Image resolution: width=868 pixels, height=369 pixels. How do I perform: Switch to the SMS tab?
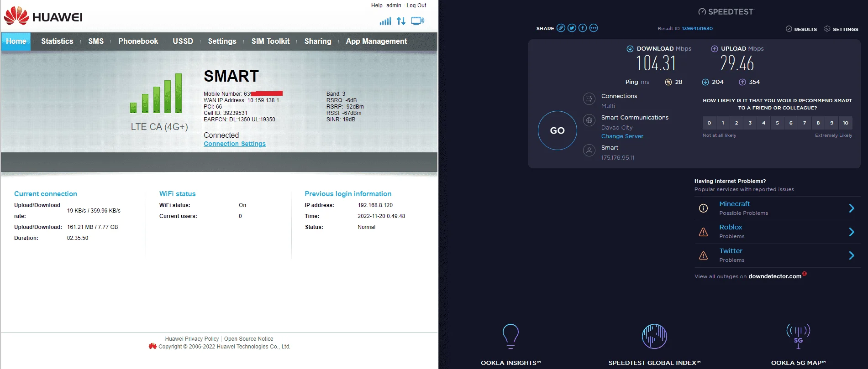click(96, 41)
